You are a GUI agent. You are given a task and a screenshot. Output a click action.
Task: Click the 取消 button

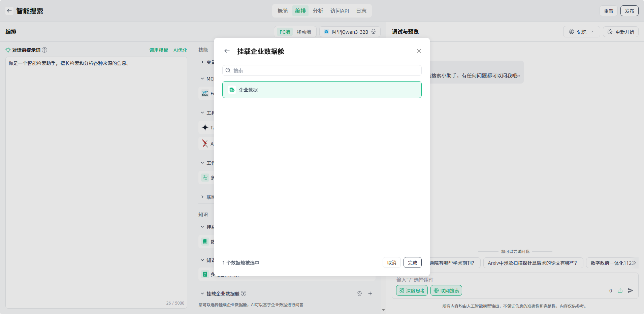391,263
